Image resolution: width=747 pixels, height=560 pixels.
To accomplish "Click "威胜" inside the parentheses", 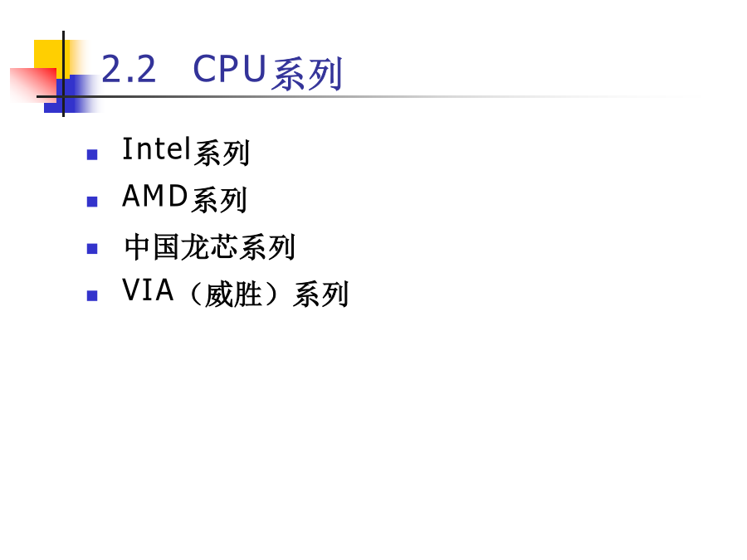I will coord(233,295).
